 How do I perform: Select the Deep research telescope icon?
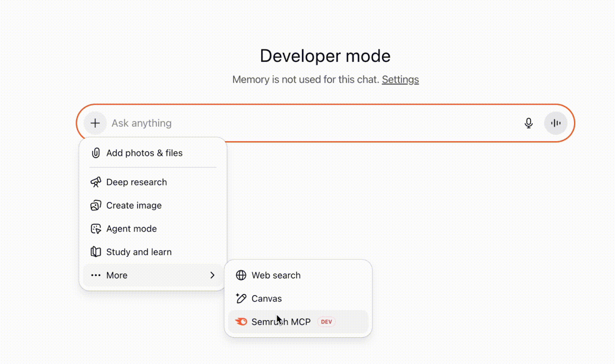(96, 182)
